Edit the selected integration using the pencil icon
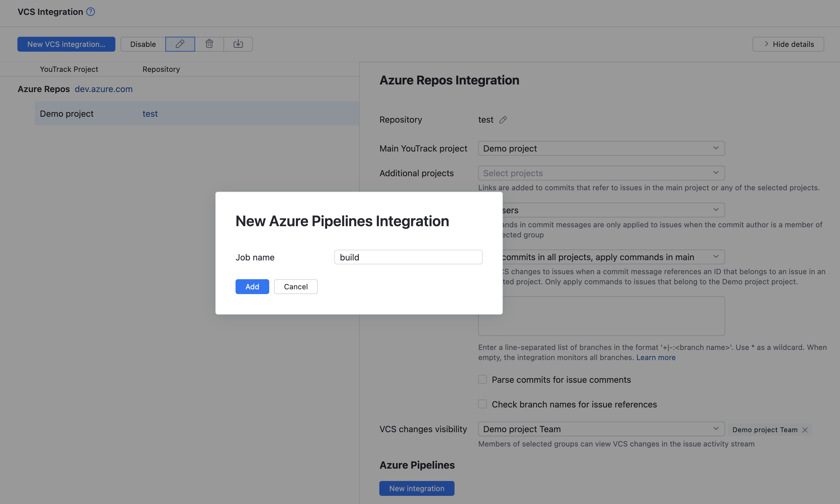The width and height of the screenshot is (840, 504). (x=180, y=44)
